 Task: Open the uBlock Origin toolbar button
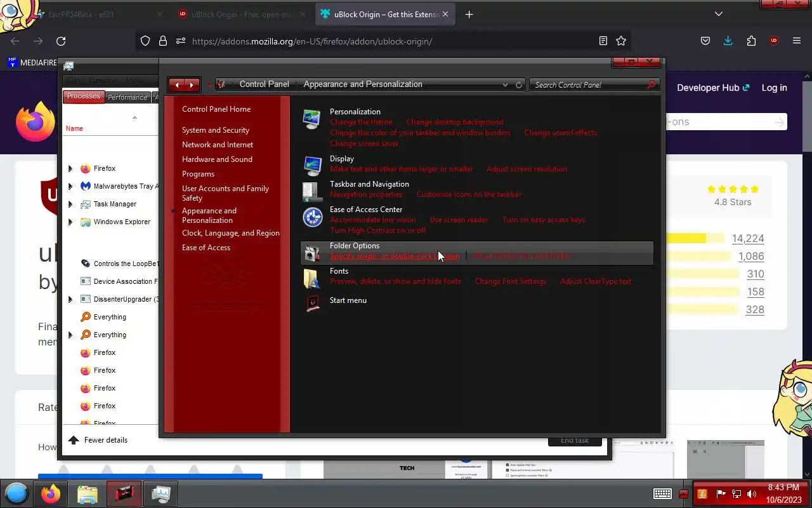point(774,41)
